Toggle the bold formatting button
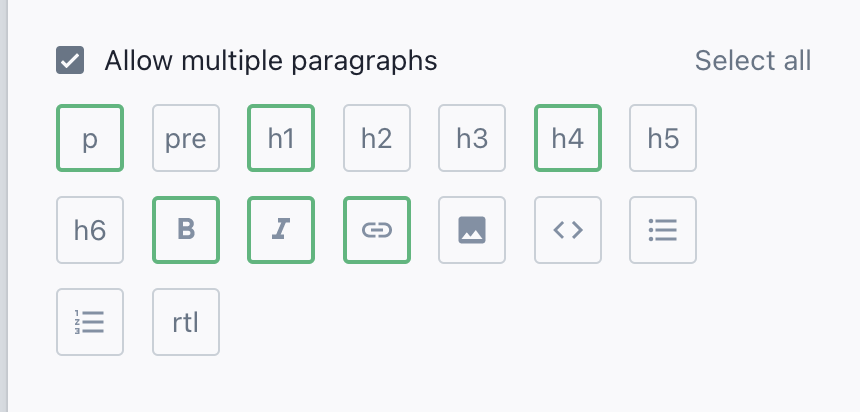This screenshot has width=860, height=412. click(186, 230)
